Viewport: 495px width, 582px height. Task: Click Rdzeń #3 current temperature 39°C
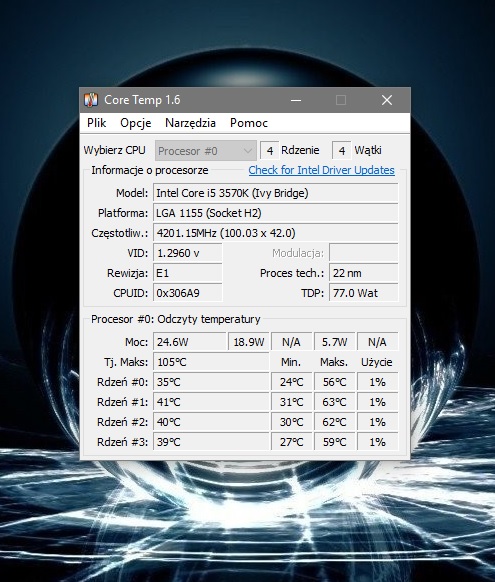[211, 442]
